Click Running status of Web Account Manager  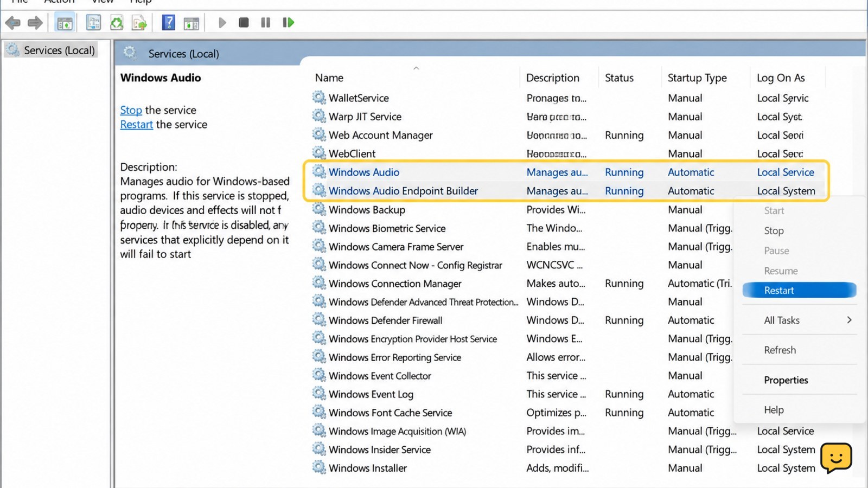pyautogui.click(x=624, y=135)
